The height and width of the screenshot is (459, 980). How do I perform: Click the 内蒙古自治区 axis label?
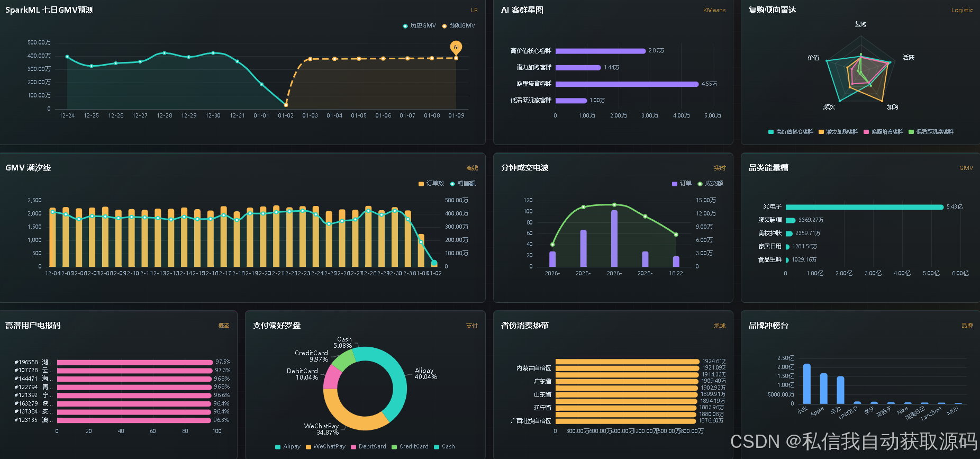533,368
